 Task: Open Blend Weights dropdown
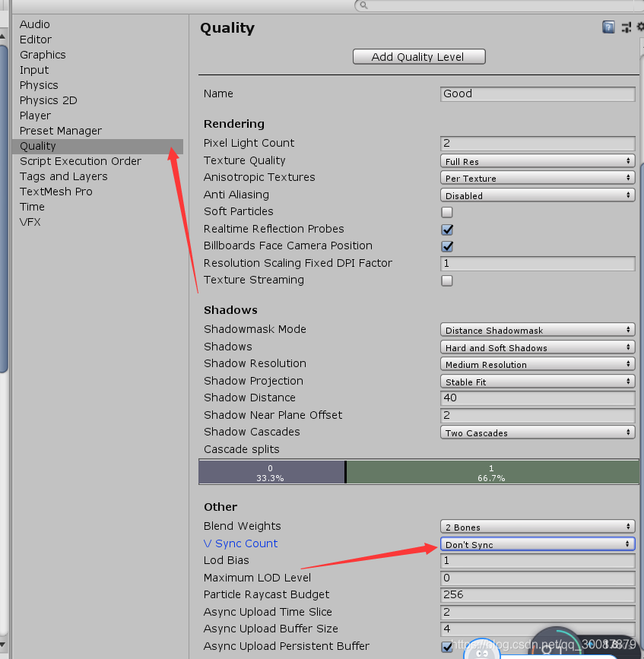tap(538, 527)
